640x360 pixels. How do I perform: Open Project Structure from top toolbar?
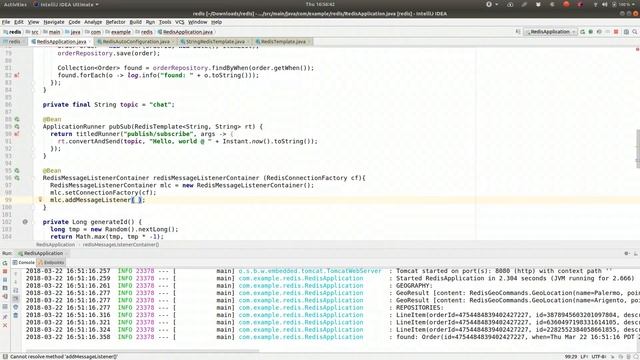click(626, 32)
